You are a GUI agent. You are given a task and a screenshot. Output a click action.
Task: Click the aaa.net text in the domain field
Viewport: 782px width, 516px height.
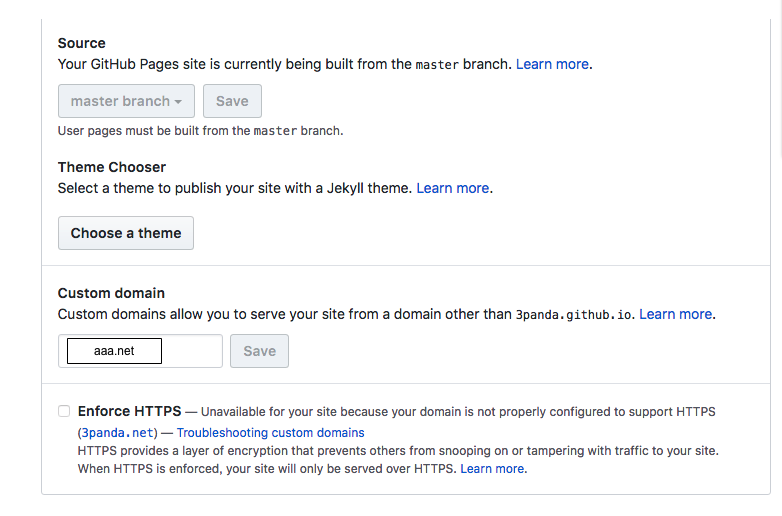(x=114, y=351)
